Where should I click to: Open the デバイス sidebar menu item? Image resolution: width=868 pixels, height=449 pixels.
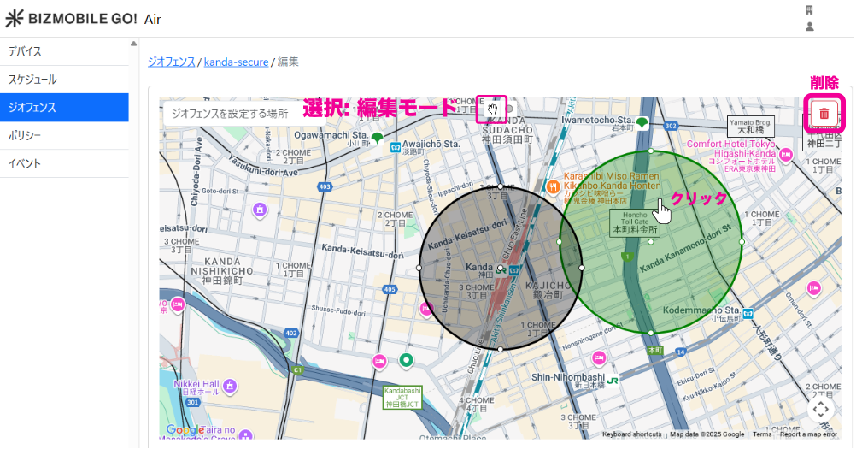point(64,51)
